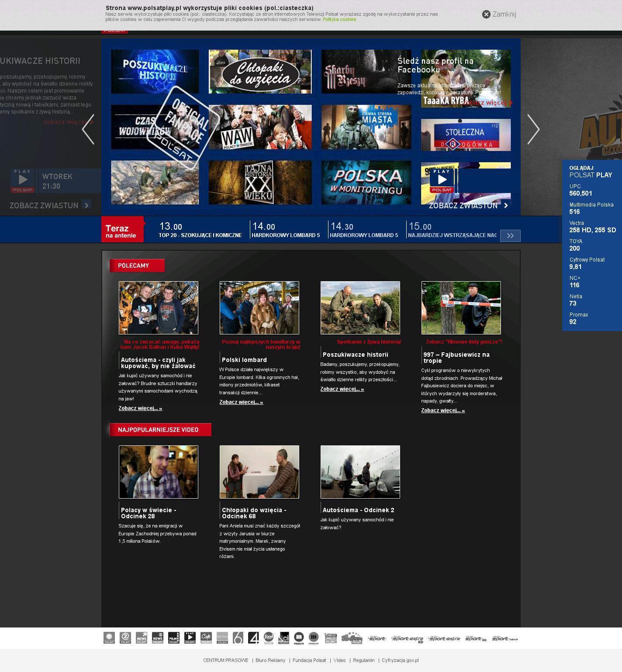Play the Polacy w świecie Odcinek 28 video

click(159, 472)
